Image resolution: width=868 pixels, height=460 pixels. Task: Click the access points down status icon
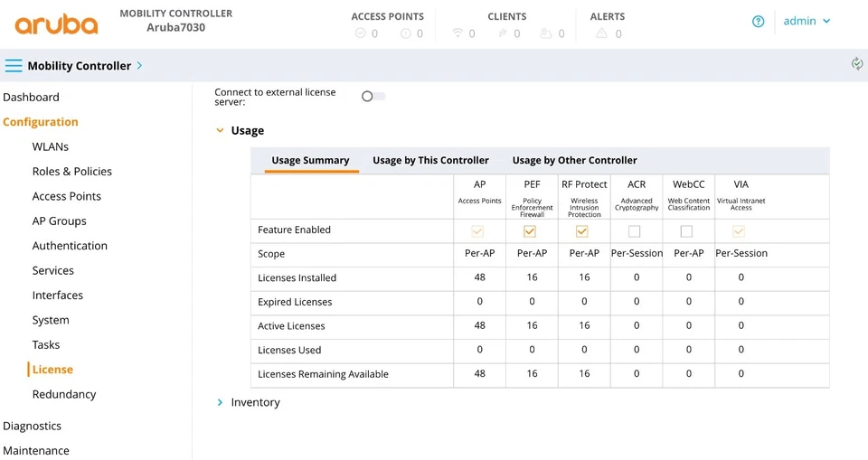pos(406,33)
